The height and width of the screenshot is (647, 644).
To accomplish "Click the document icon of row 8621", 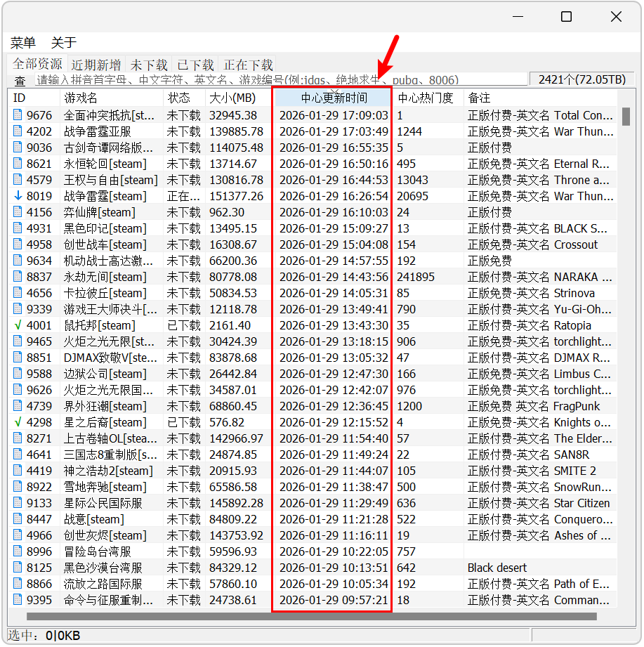I will (18, 163).
